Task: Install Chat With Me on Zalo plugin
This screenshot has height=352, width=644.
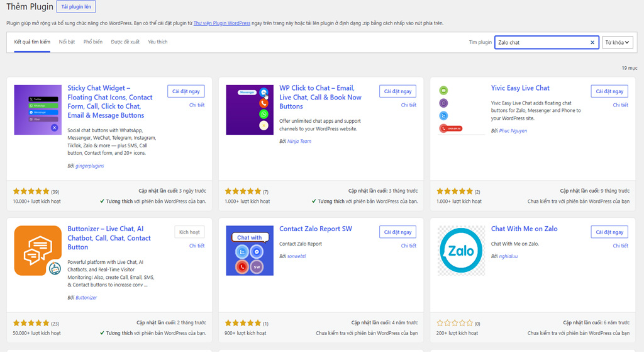Action: (x=609, y=232)
